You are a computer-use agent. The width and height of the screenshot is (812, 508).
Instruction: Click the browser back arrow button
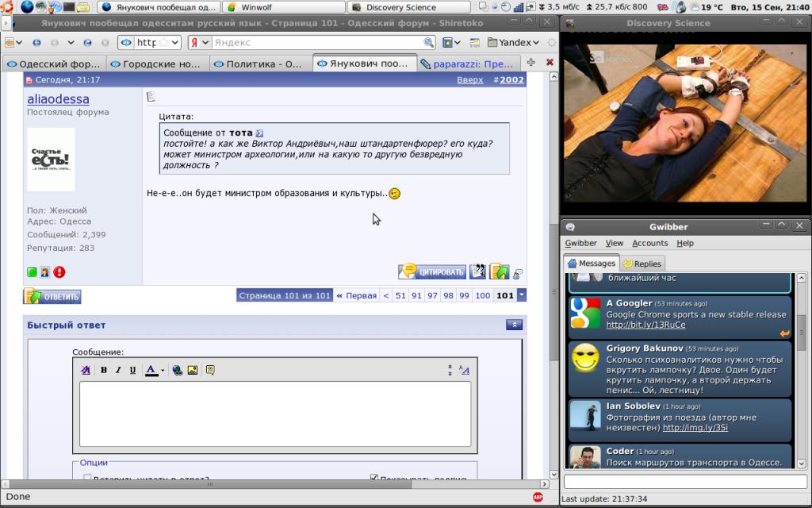[x=36, y=43]
